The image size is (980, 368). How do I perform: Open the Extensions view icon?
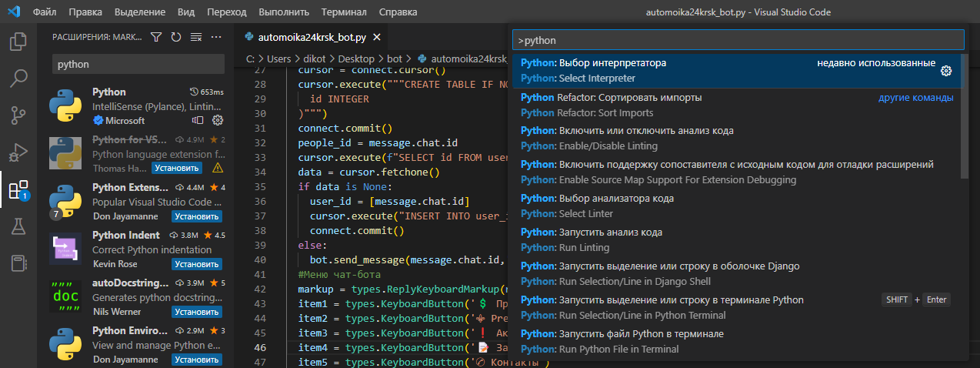18,189
